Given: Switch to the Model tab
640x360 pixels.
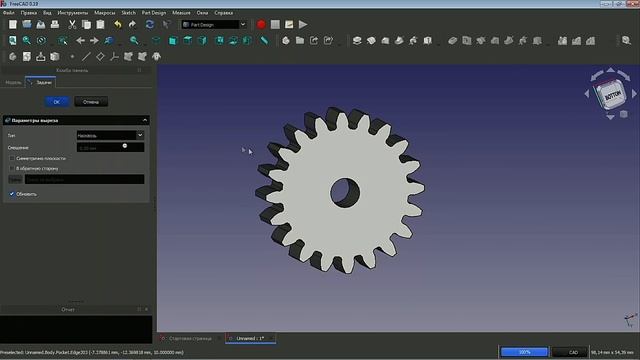Looking at the screenshot, I should coord(13,82).
